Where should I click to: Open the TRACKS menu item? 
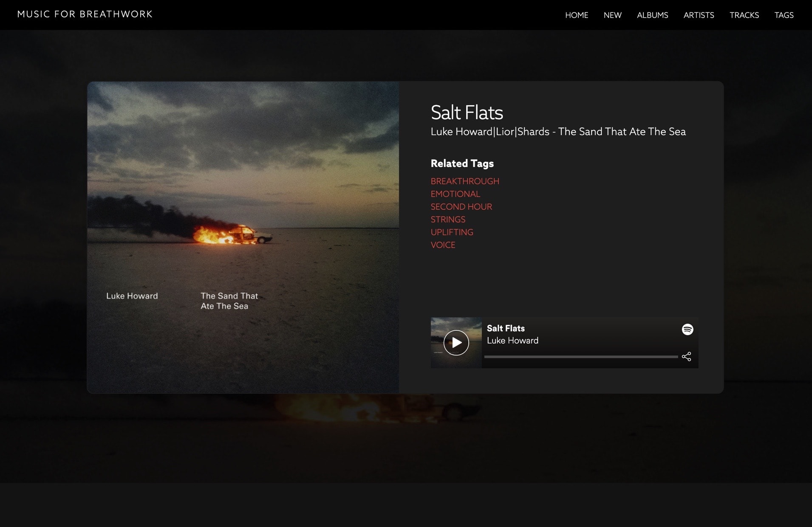point(744,15)
